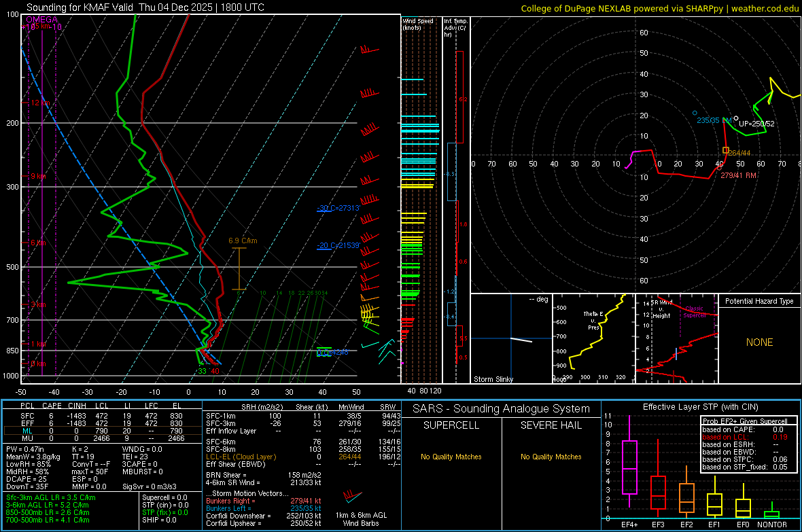
Task: Click the '235/35 LM' hodograph label
Action: tap(714, 120)
